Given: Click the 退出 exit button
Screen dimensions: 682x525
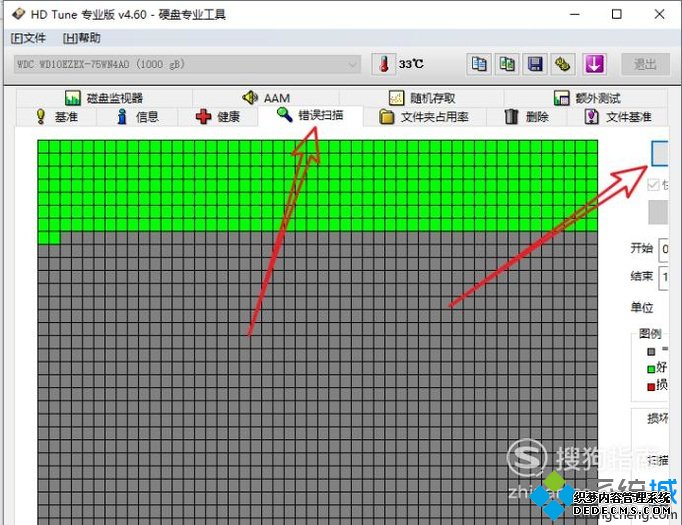Looking at the screenshot, I should tap(645, 64).
